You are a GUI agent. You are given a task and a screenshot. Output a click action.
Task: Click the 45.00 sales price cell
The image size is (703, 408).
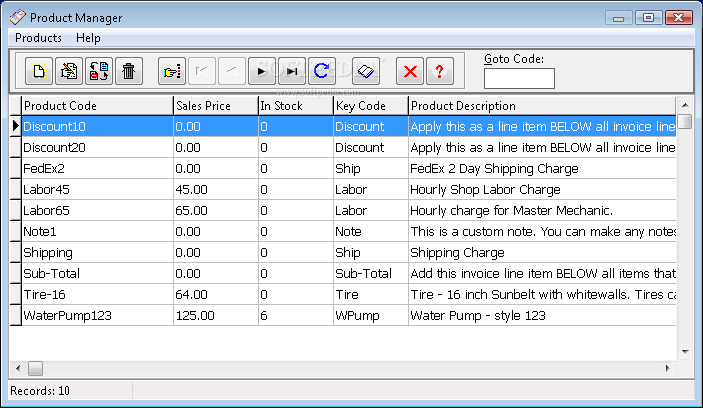[216, 190]
